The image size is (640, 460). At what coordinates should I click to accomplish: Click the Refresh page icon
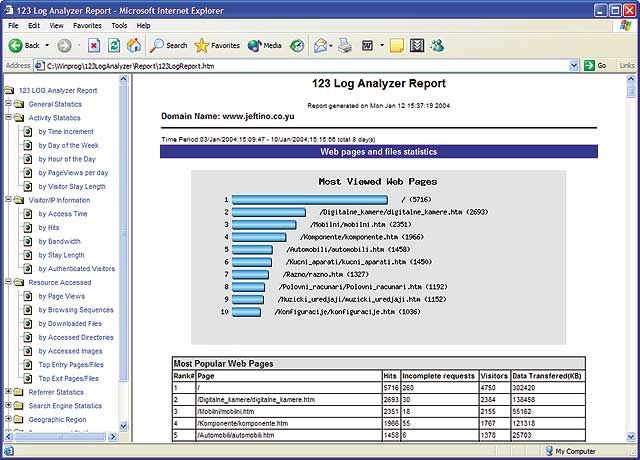coord(114,45)
